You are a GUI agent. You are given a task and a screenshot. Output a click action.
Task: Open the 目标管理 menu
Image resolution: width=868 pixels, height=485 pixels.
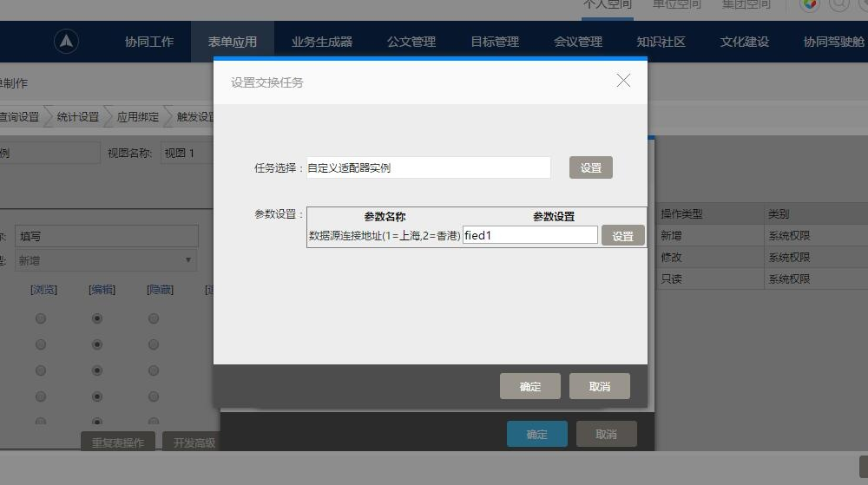(495, 42)
